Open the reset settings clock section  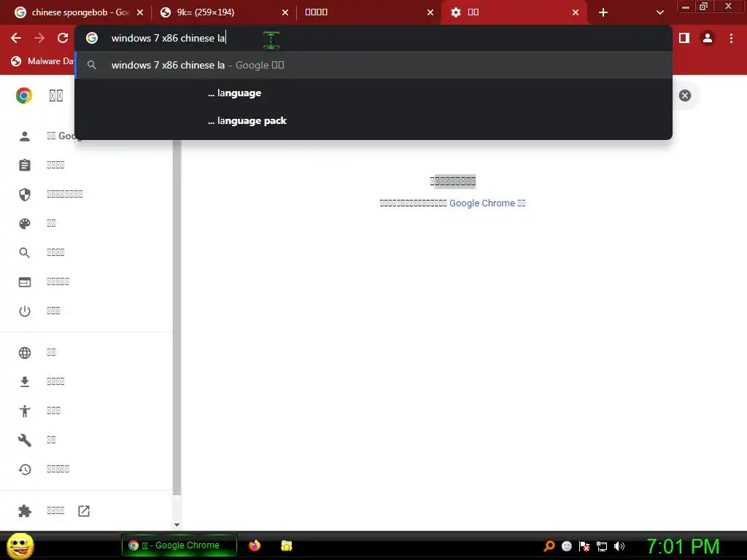point(25,470)
